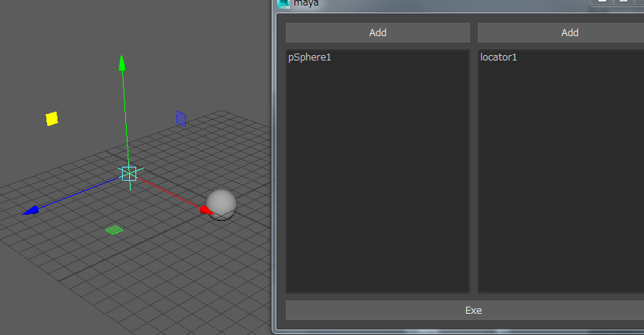Screen dimensions: 644x335
Task: Click the left Add button above pSphere1
Action: tap(377, 32)
